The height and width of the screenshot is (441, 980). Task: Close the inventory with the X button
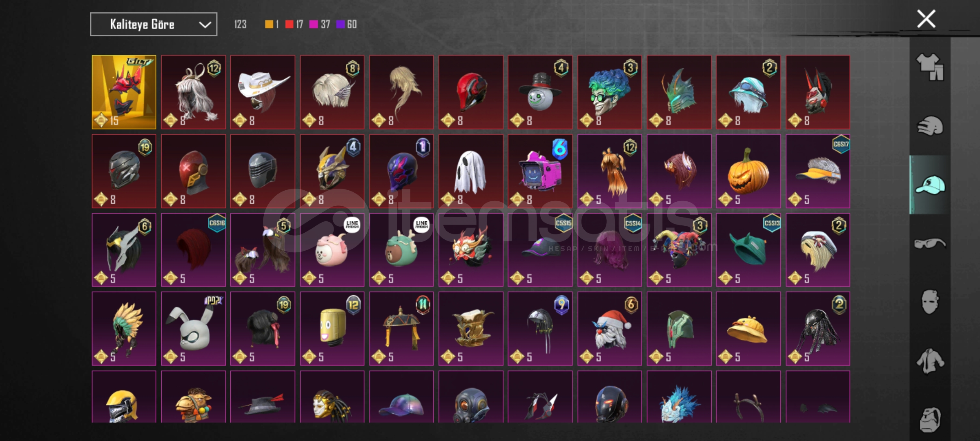coord(926,19)
